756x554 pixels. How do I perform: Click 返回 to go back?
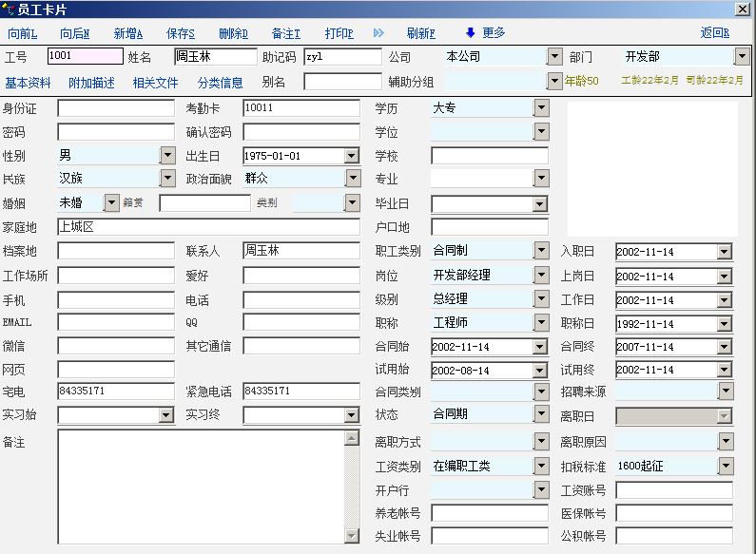[x=715, y=33]
